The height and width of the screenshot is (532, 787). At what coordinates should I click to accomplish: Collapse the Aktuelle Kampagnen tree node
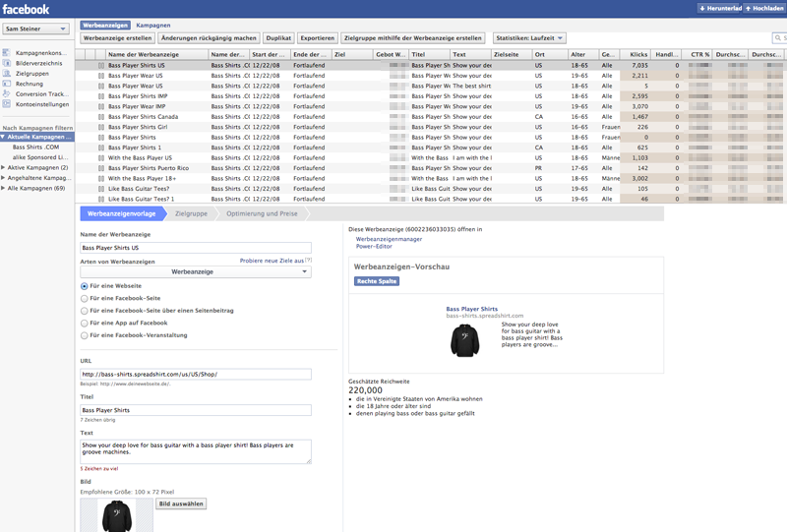(3, 137)
